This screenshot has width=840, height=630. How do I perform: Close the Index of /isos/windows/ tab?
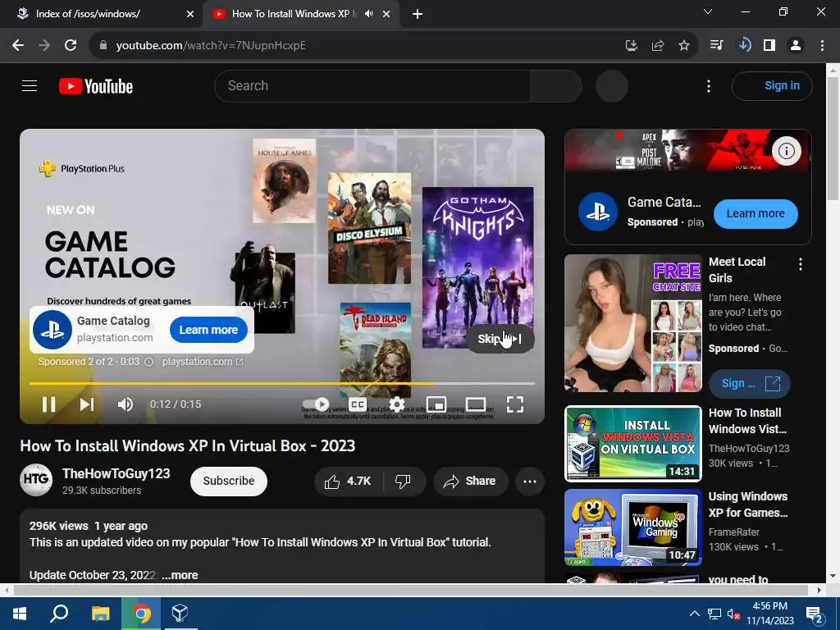point(190,14)
